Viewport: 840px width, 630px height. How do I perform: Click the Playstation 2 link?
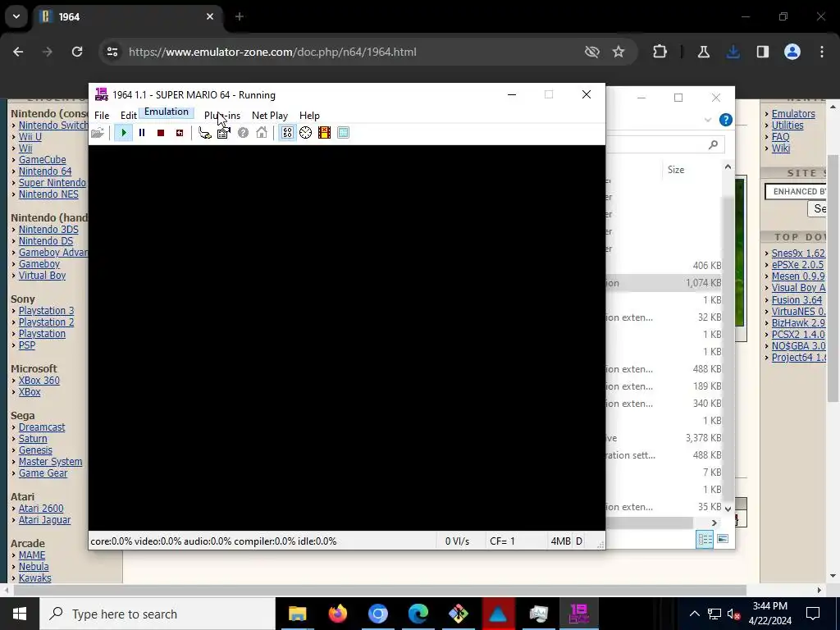[46, 322]
